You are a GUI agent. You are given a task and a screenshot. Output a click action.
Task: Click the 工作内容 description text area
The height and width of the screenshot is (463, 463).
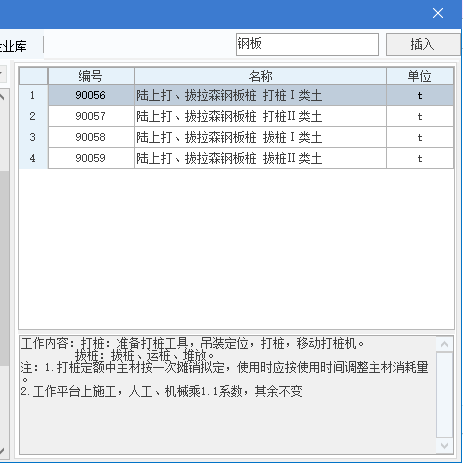[x=228, y=395]
